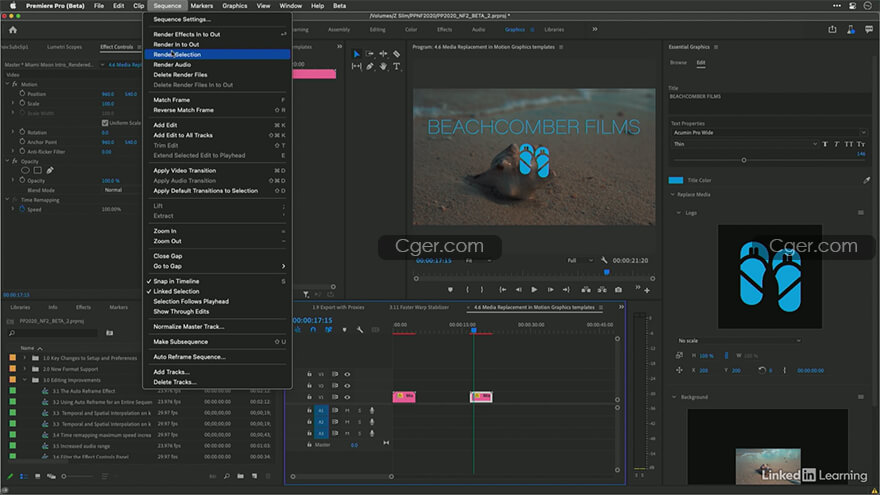The height and width of the screenshot is (495, 880).
Task: Open Timeline display settings wrench
Action: 360,330
